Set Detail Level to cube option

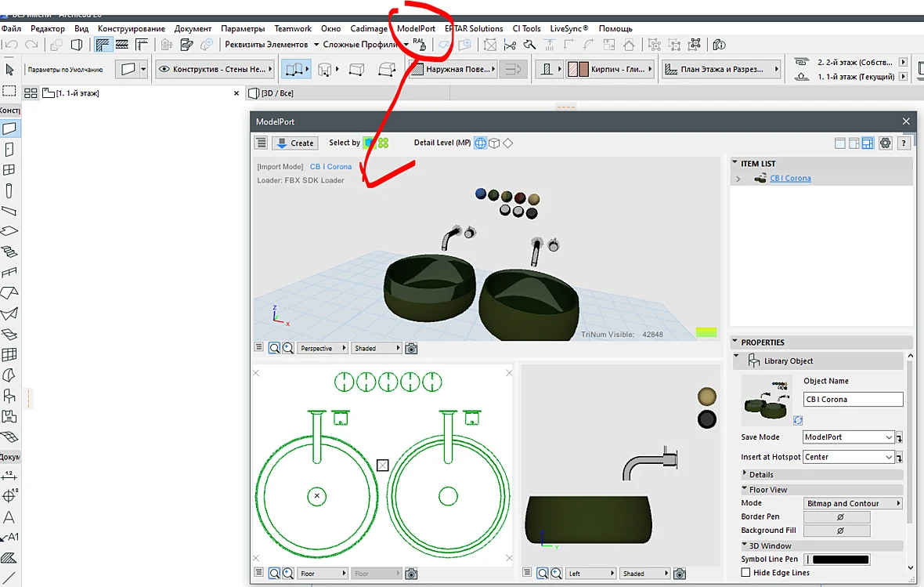click(x=494, y=143)
